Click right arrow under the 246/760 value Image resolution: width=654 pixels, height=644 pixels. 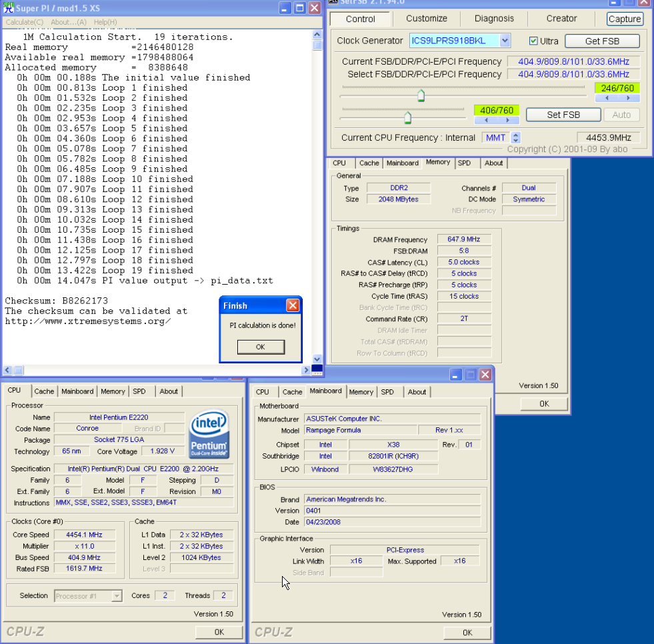[628, 98]
